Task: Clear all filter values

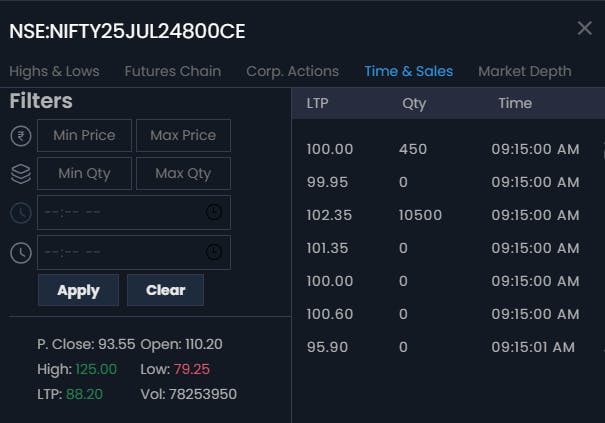Action: [x=166, y=290]
